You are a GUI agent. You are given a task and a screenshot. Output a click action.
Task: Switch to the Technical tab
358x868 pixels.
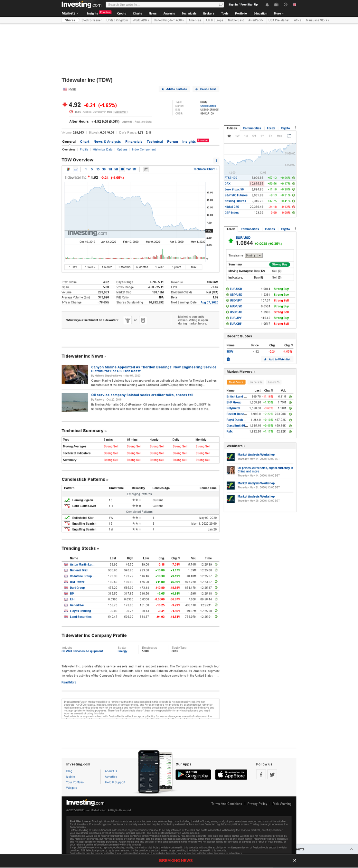[x=155, y=142]
